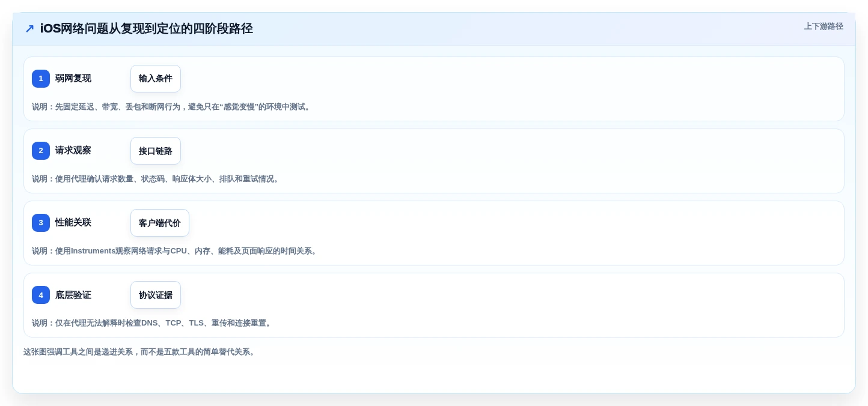Click the heading iOS网络问题从复现到定位的四阶段路径
This screenshot has height=406, width=868.
[x=147, y=29]
